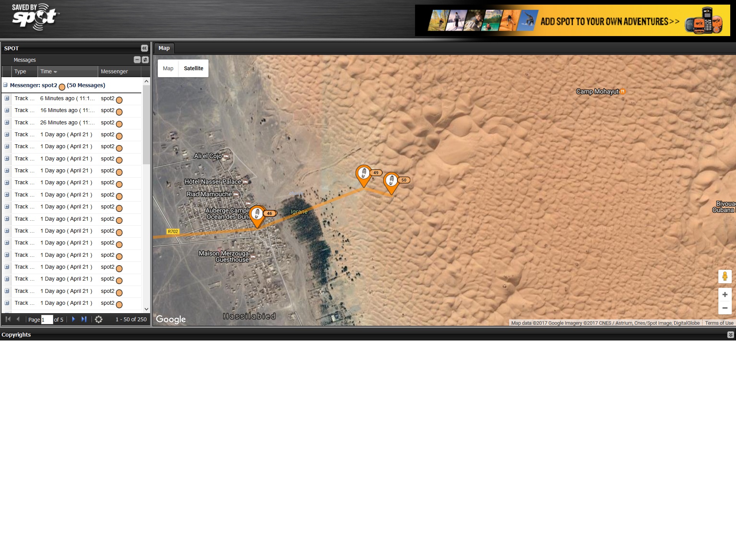736x560 pixels.
Task: Open the Add SPOT to adventures banner
Action: tap(572, 20)
